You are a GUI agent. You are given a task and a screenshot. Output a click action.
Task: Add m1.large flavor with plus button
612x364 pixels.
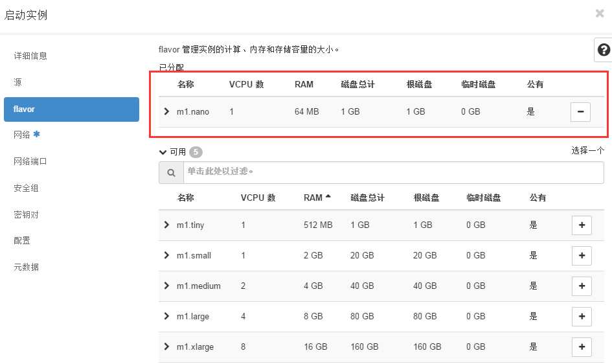click(582, 317)
